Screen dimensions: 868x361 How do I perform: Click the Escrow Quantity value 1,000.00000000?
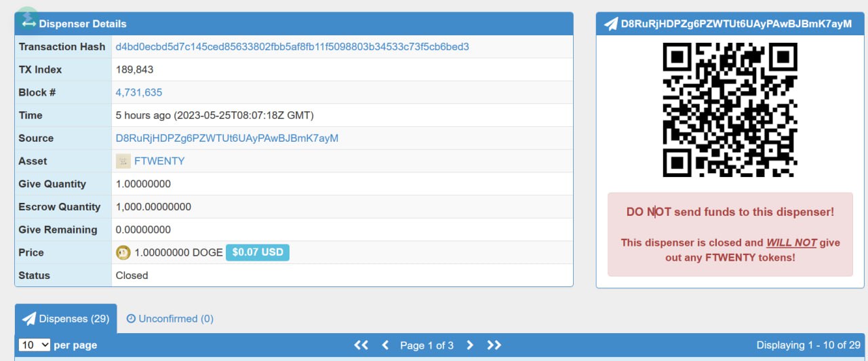click(153, 206)
